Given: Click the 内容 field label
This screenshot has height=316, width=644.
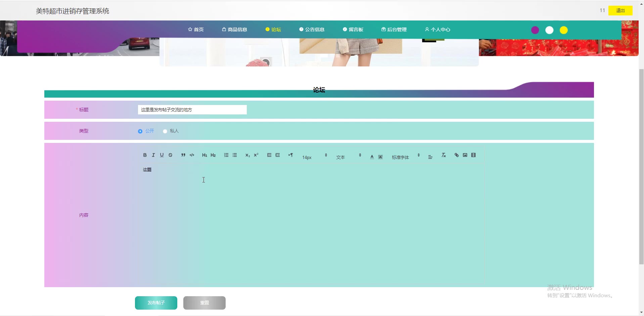Looking at the screenshot, I should click(84, 215).
